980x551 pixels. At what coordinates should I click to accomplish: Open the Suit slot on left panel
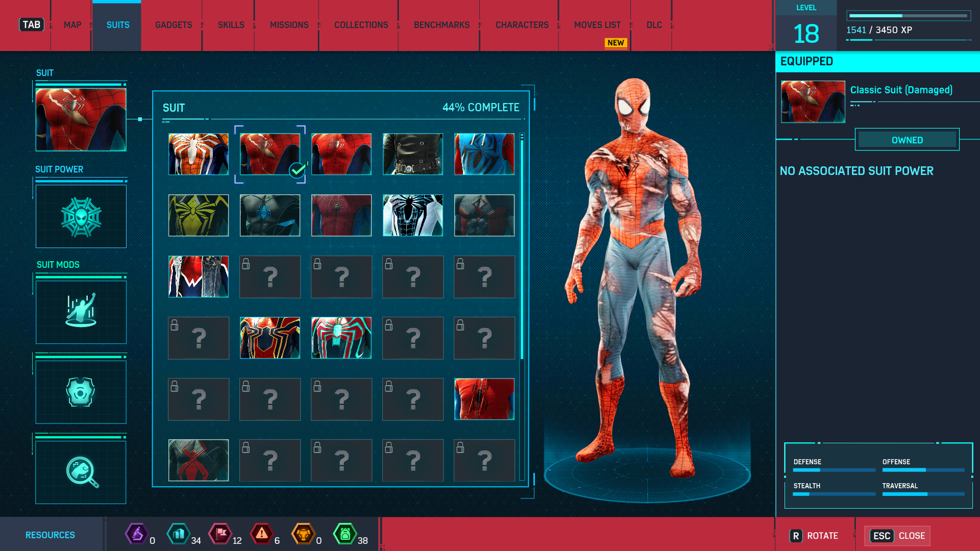click(81, 119)
